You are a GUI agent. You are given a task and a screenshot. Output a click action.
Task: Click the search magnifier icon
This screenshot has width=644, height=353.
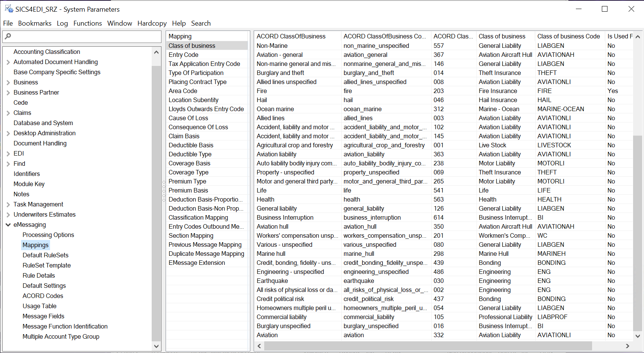(x=8, y=37)
